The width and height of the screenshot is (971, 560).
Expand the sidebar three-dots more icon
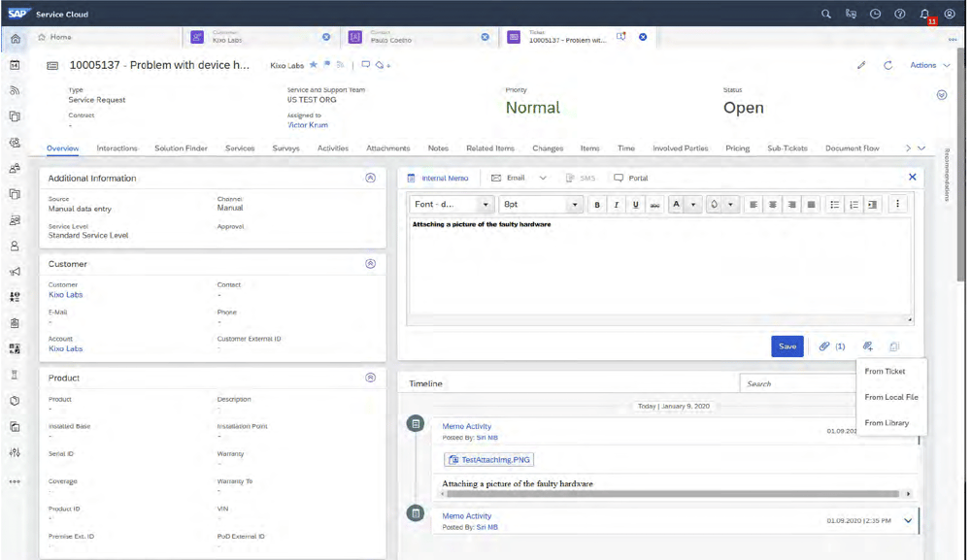coord(15,481)
